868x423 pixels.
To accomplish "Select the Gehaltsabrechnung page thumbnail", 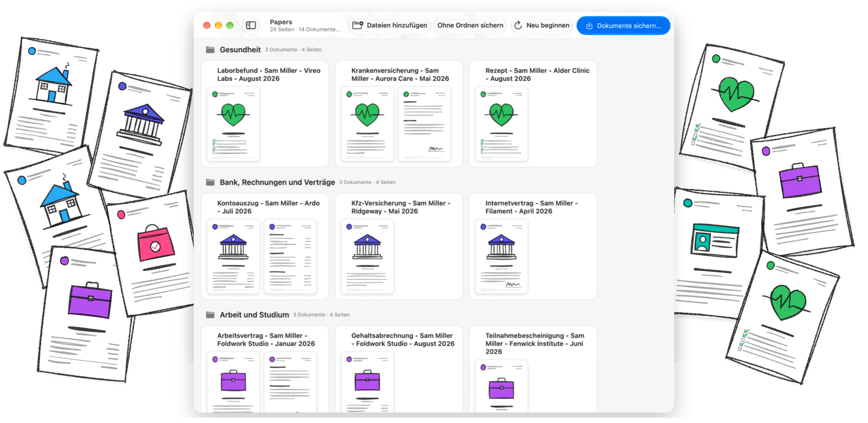I will coord(367,382).
